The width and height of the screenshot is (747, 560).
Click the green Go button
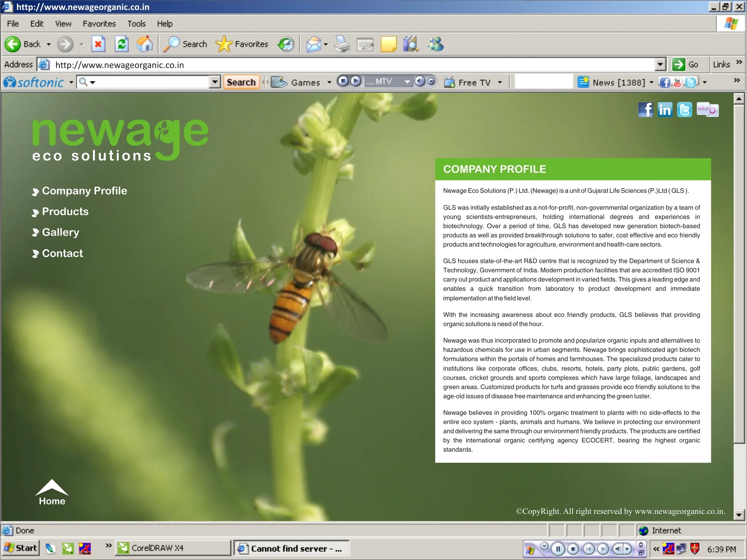tap(686, 65)
